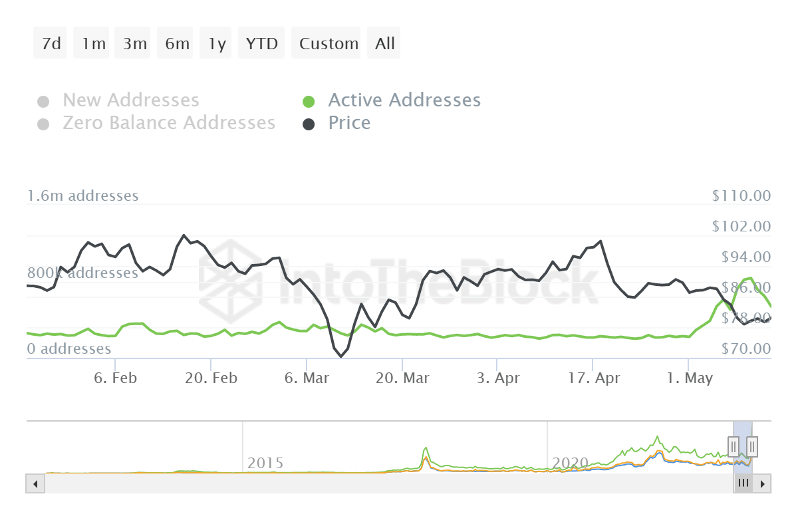Click the right scroll arrow below the navigator
The image size is (798, 532).
coord(763,483)
